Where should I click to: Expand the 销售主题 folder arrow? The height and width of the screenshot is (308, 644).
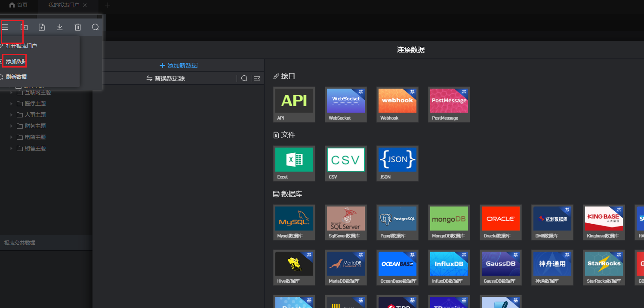12,148
